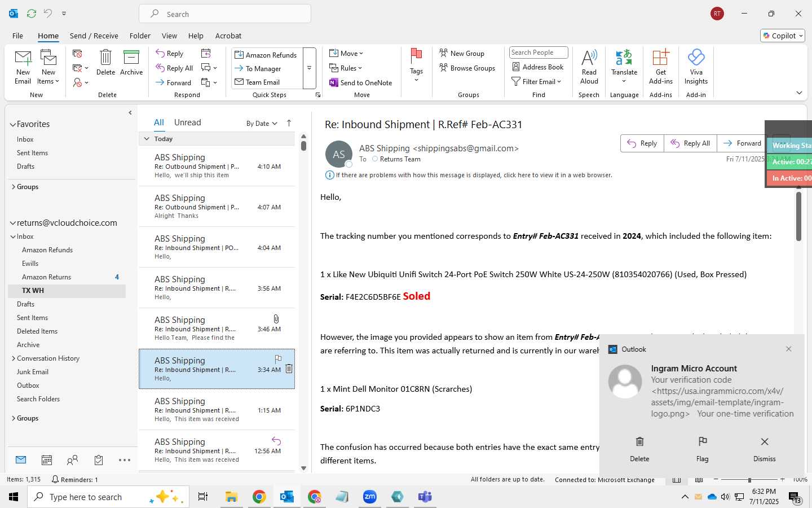Click Reply All in the reading pane
The height and width of the screenshot is (508, 812).
tap(690, 143)
